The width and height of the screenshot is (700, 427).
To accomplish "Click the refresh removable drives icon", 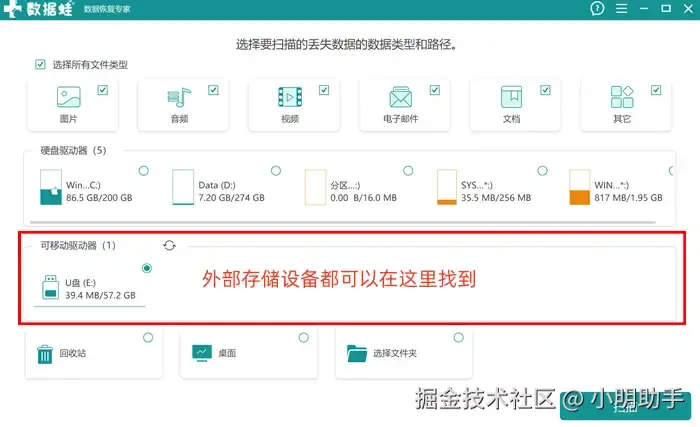I will pyautogui.click(x=169, y=245).
